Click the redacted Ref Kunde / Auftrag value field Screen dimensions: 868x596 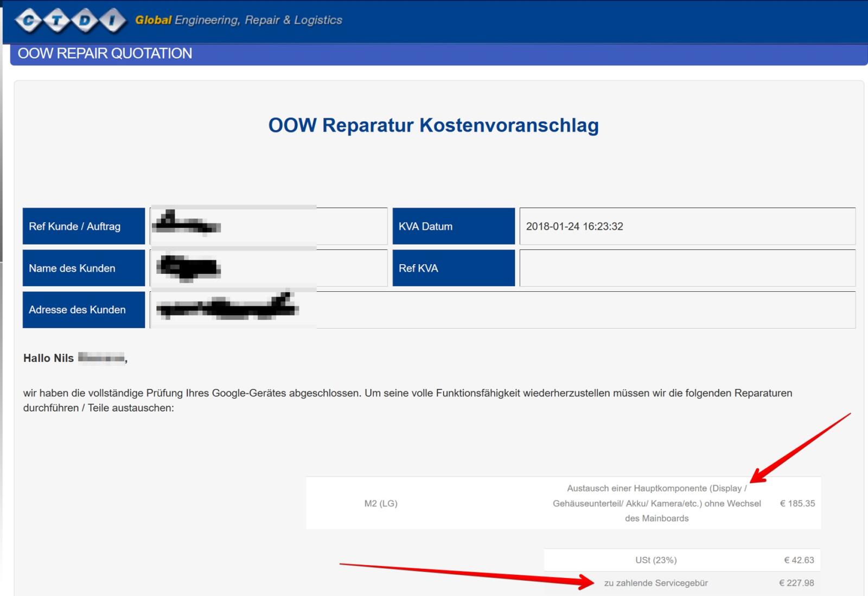point(269,226)
